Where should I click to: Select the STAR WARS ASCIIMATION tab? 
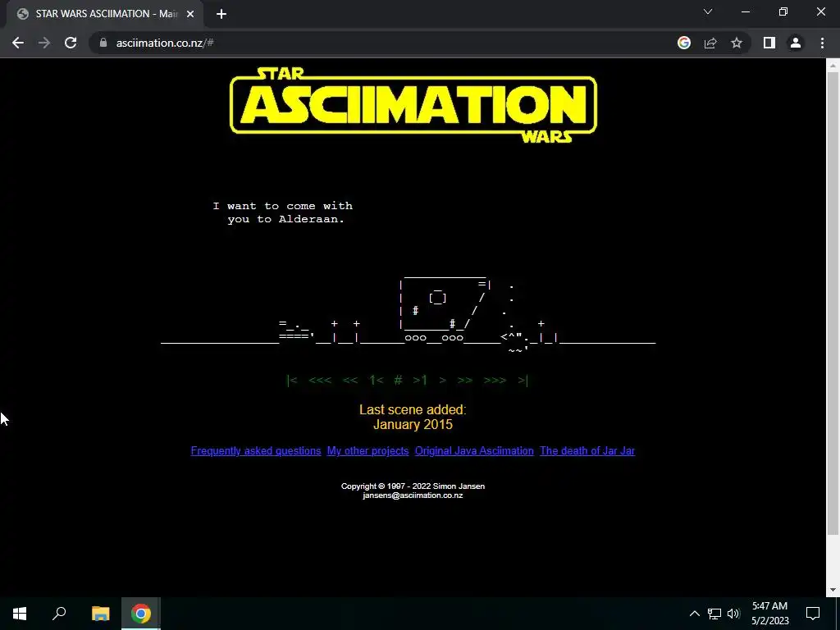[104, 14]
